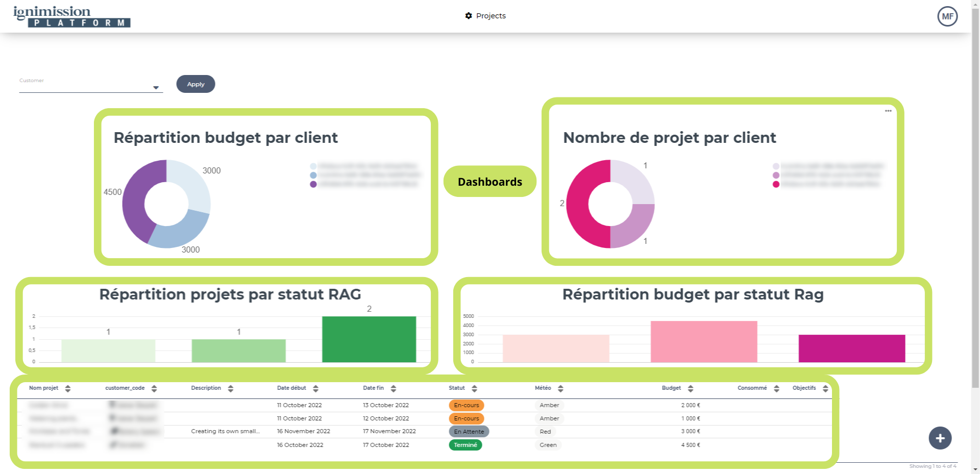
Task: Sort table by Statut column
Action: pyautogui.click(x=474, y=389)
